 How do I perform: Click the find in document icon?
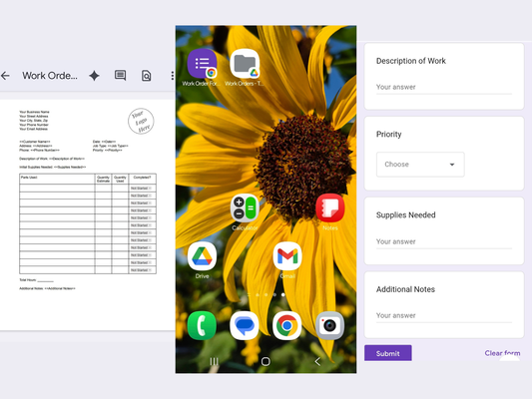coord(147,76)
